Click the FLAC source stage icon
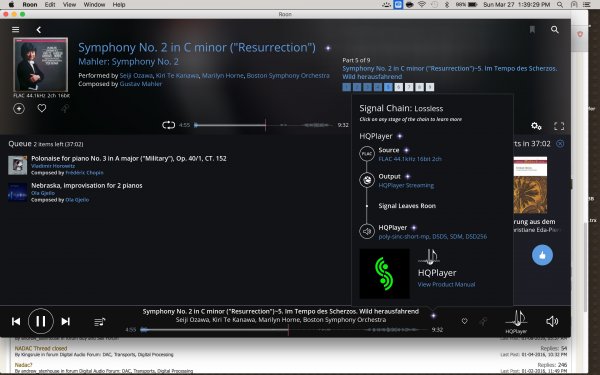The height and width of the screenshot is (375, 600). (367, 154)
